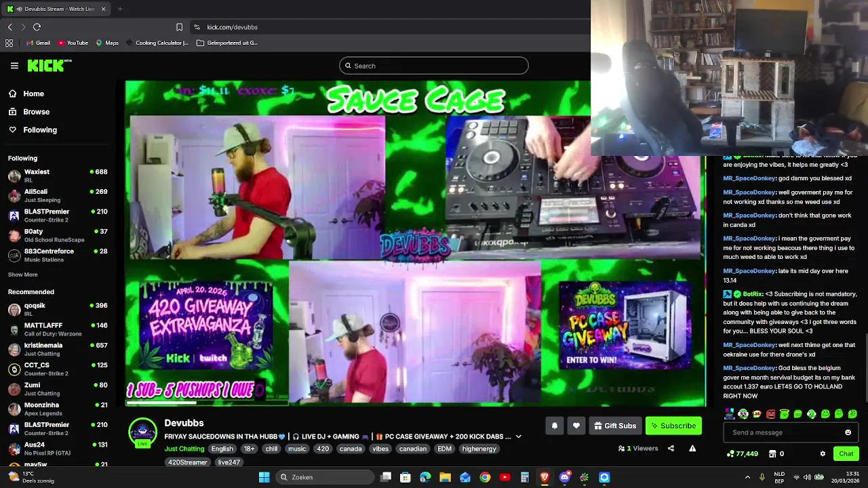The width and height of the screenshot is (868, 488).
Task: Toggle stream notifications with the bell icon
Action: tap(554, 426)
